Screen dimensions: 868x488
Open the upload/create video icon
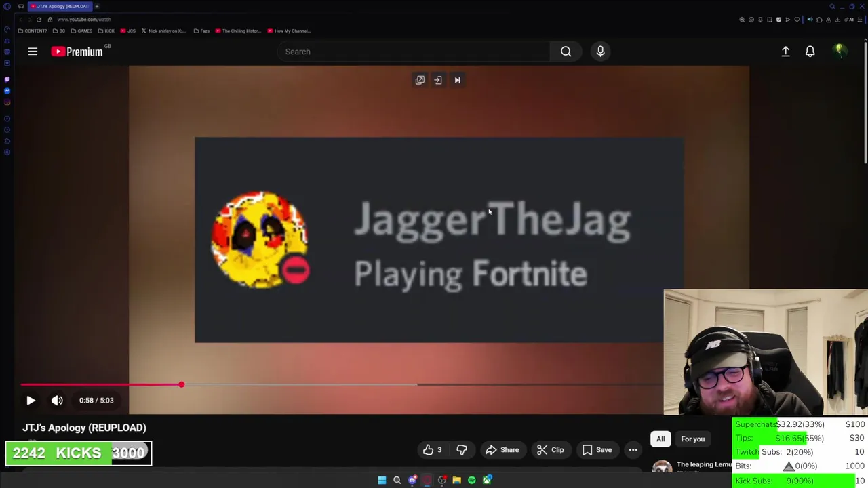[785, 52]
